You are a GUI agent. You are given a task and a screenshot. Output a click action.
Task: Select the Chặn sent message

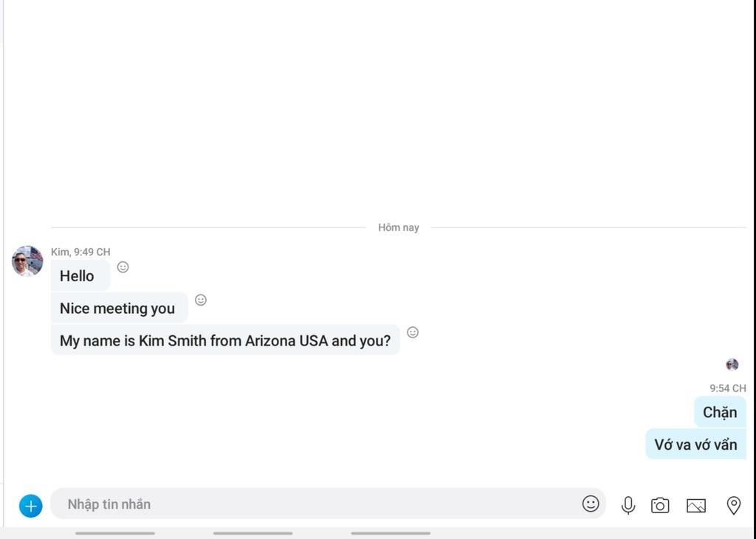pos(720,412)
